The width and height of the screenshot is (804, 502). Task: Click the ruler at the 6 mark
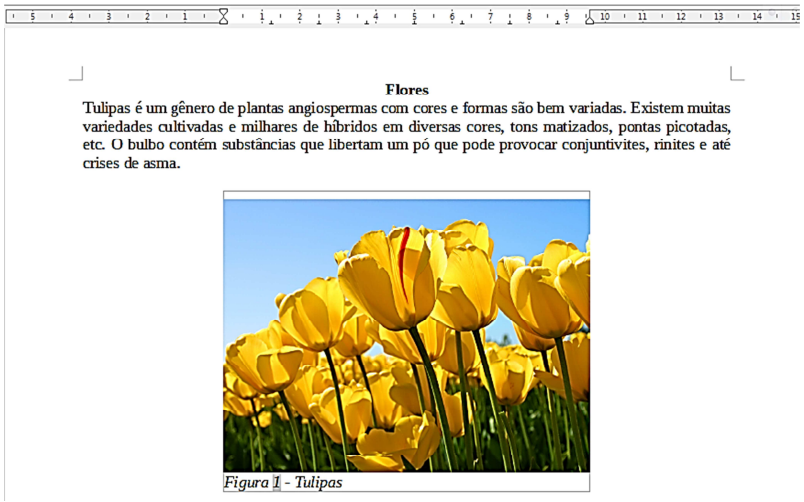452,17
